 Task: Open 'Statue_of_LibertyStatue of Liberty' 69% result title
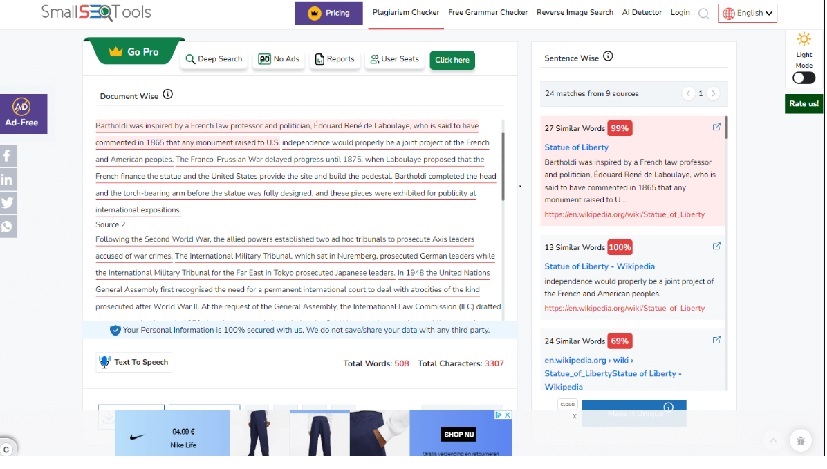coord(613,374)
